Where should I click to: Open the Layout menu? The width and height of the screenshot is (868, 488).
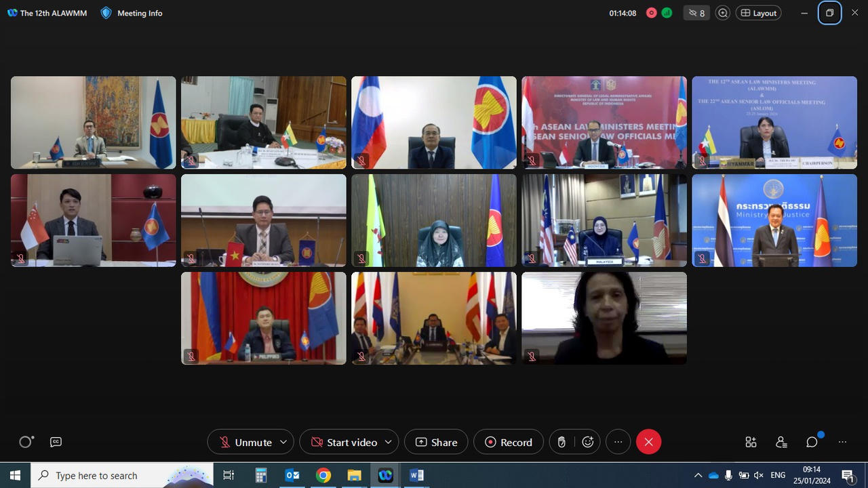pyautogui.click(x=758, y=12)
